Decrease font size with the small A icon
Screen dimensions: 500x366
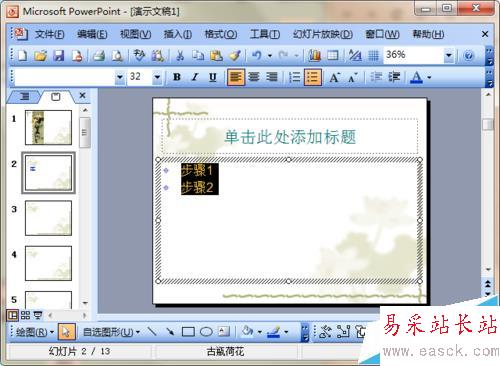(353, 77)
